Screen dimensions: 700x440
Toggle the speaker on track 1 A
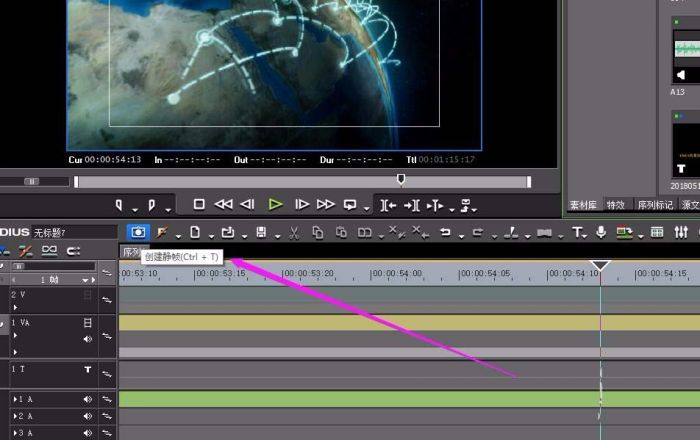point(88,400)
